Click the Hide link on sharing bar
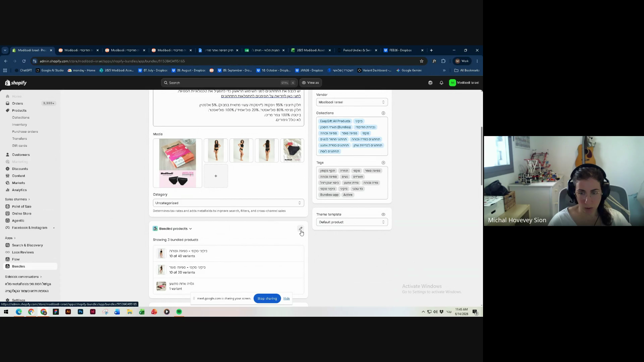Viewport: 644px width, 362px height. [286, 299]
